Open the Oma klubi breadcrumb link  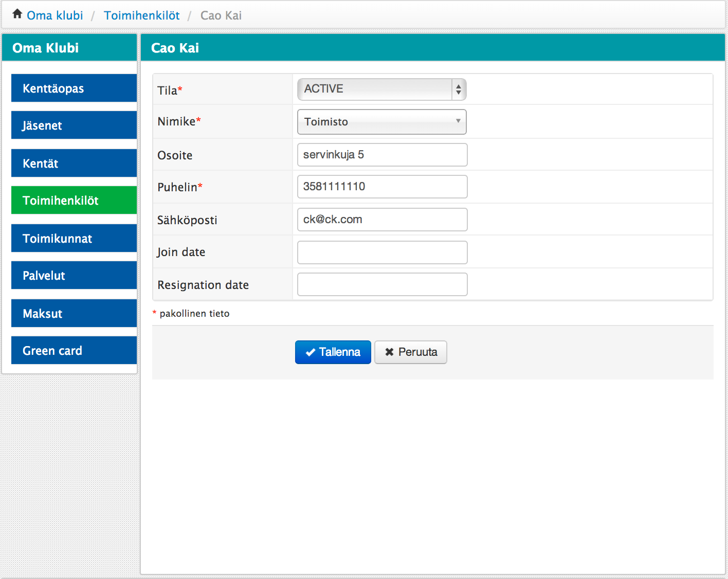(55, 15)
